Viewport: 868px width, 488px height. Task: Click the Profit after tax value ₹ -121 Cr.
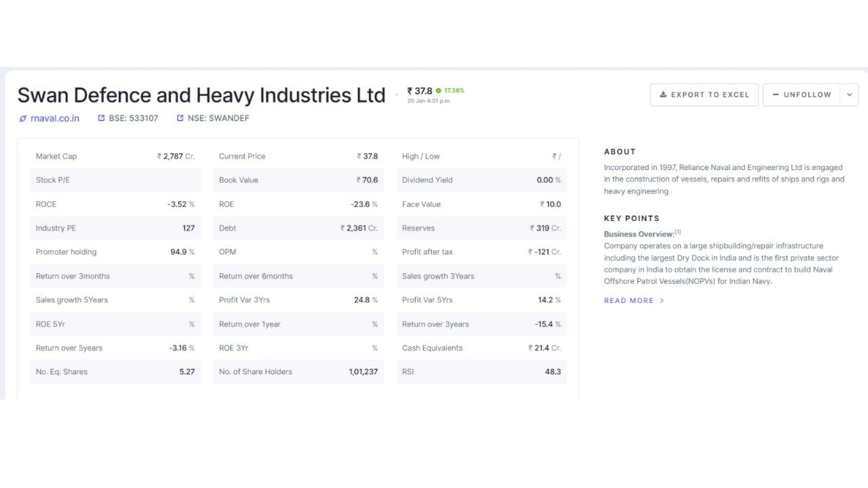(545, 251)
